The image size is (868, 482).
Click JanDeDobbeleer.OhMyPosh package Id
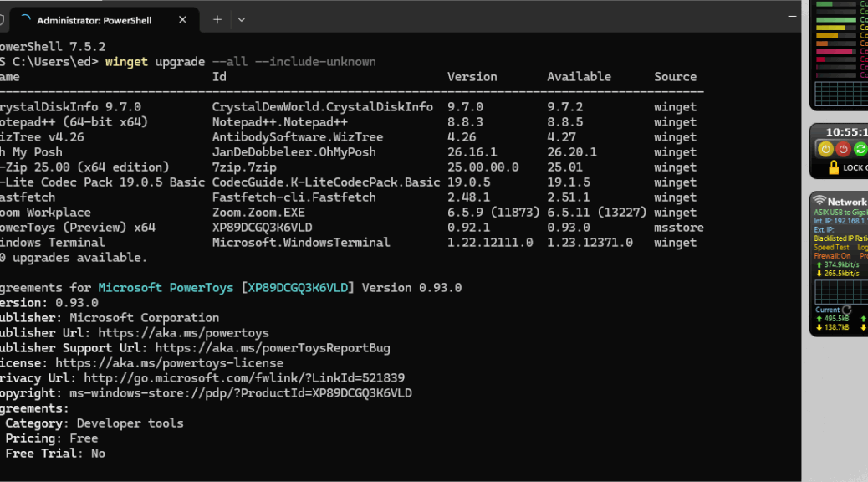[294, 151]
